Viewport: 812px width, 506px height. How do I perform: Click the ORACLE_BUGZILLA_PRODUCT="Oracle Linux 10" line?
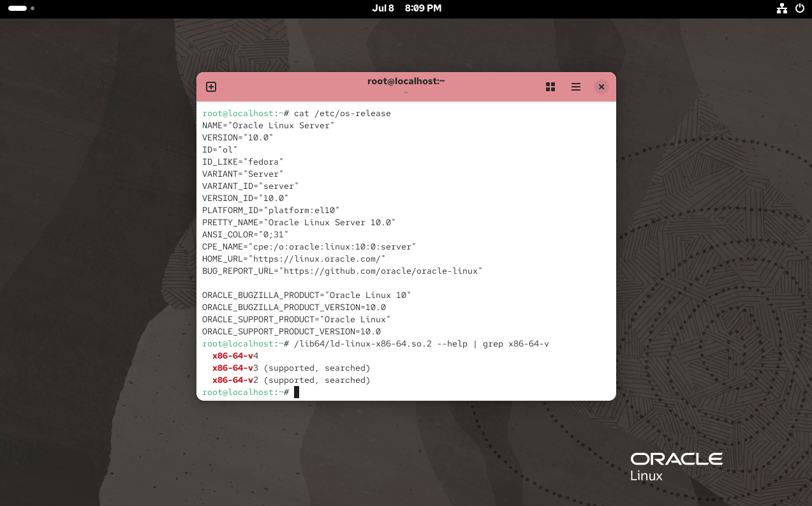(307, 295)
